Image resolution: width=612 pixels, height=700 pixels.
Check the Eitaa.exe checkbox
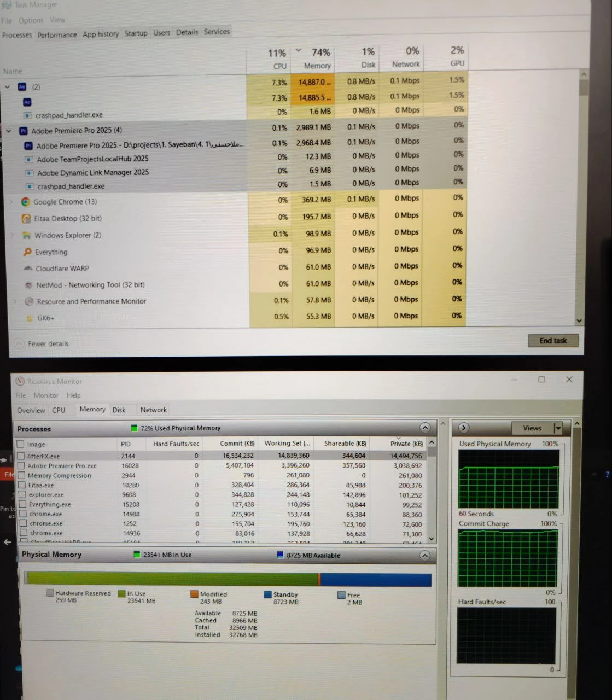[x=21, y=485]
